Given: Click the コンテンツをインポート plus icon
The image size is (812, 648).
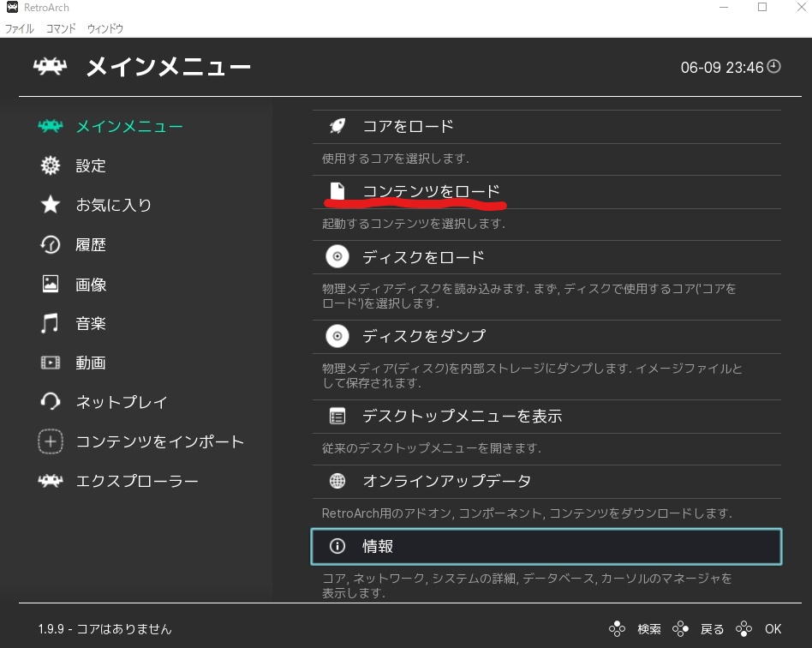Looking at the screenshot, I should tap(51, 441).
